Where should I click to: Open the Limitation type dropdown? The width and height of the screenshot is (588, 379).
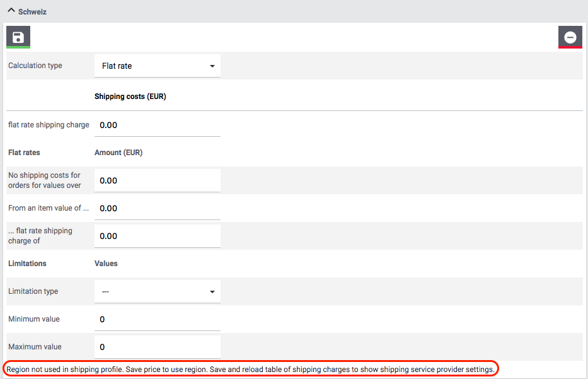tap(158, 291)
